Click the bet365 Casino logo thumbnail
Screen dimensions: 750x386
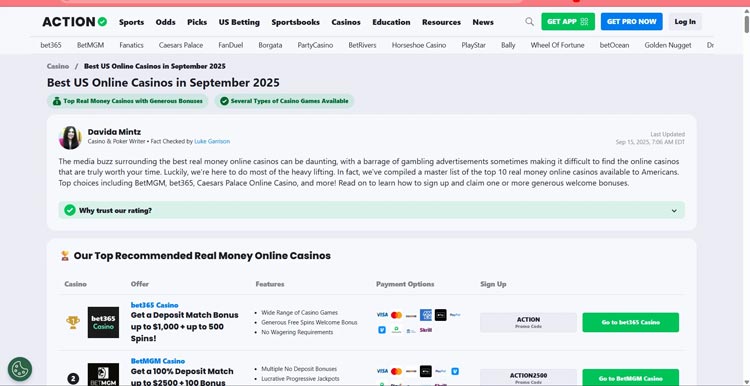click(103, 322)
